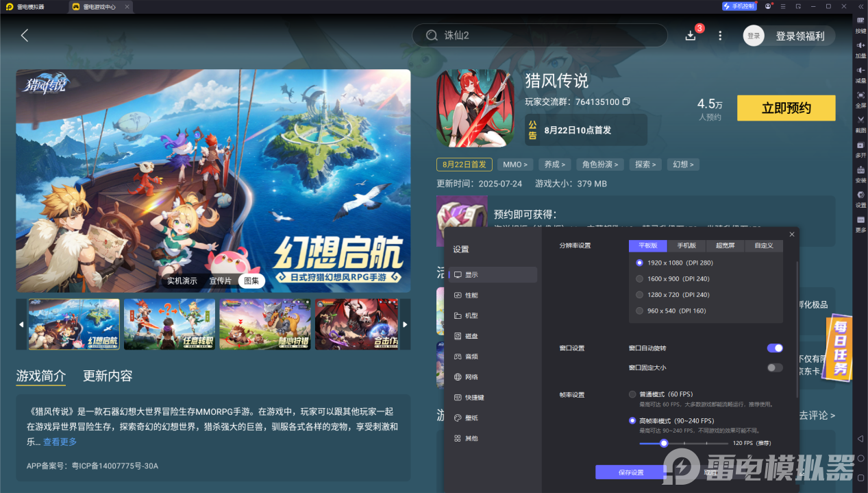This screenshot has height=493, width=868.
Task: Toggle 全屏 fullscreen from the sidebar
Action: click(x=860, y=98)
